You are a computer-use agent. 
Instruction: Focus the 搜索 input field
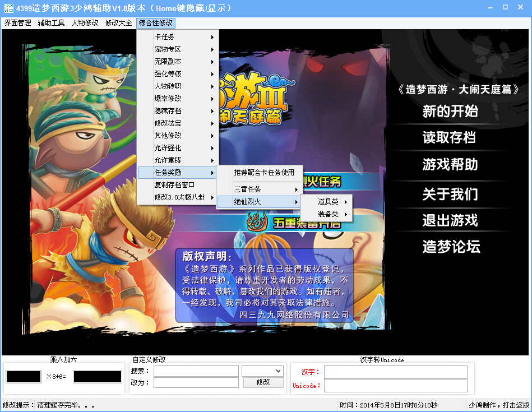[x=196, y=371]
